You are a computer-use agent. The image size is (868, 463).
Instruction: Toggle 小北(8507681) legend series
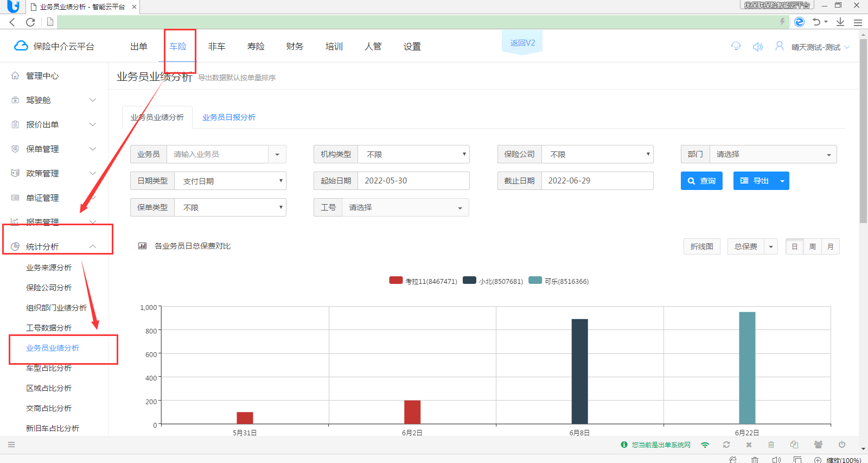click(493, 281)
